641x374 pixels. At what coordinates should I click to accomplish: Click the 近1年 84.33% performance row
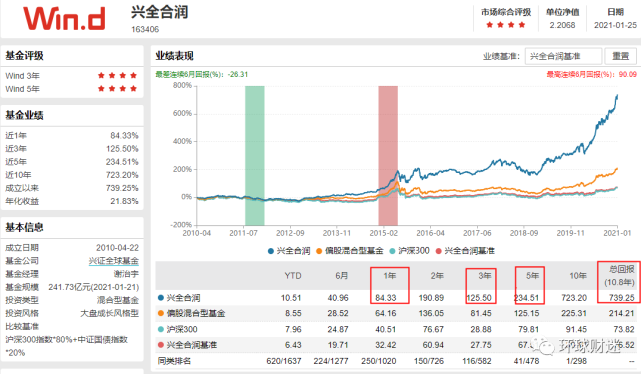click(x=72, y=136)
